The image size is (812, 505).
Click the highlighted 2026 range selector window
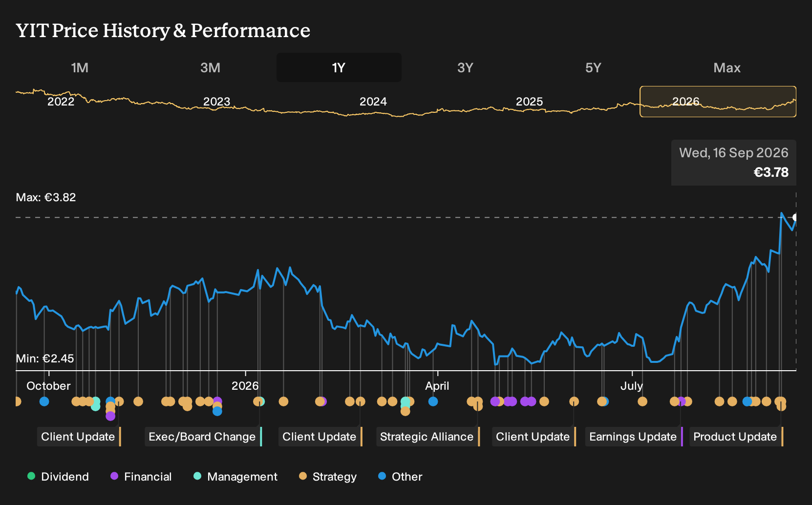[x=718, y=102]
